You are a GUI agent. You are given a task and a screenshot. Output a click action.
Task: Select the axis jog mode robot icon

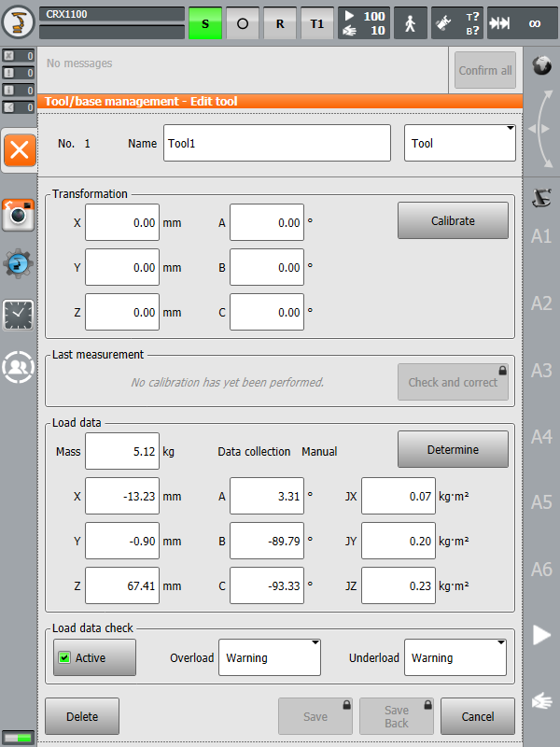pos(541,198)
